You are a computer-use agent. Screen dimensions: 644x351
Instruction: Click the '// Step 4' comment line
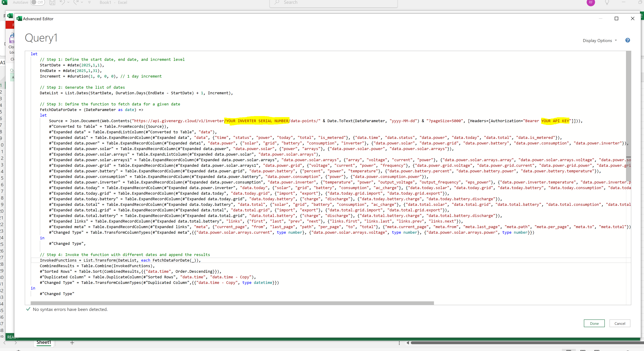tap(125, 254)
